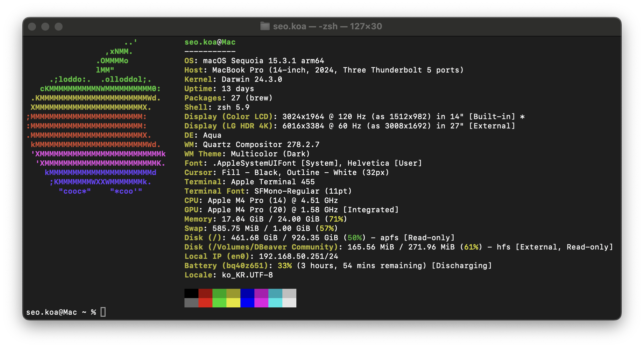Image resolution: width=644 pixels, height=348 pixels.
Task: Click the 'seo.koa@Mac ~ %' prompt text
Action: (61, 312)
